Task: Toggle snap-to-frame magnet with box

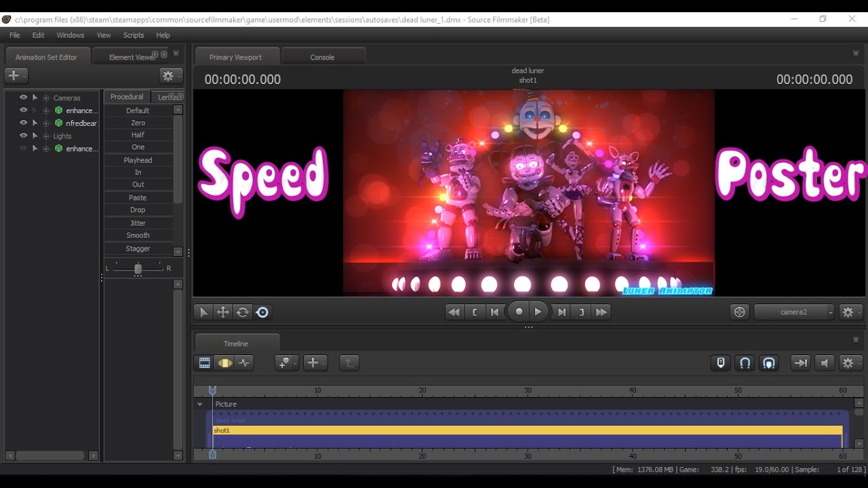Action: pos(768,363)
